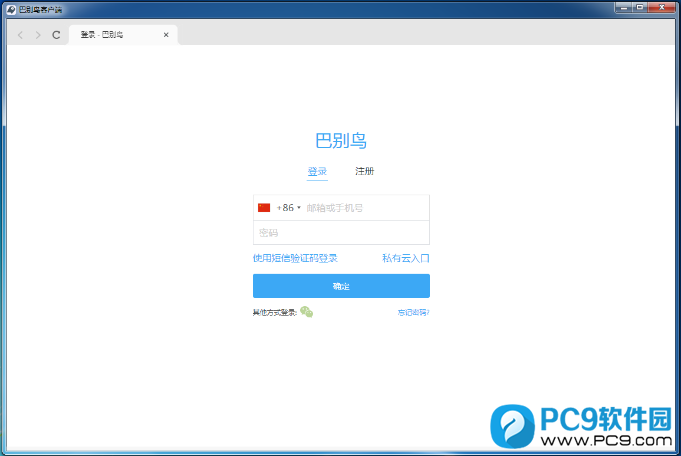Screen dimensions: 681x456
Task: Open the 私有云入口 link
Action: tap(406, 258)
